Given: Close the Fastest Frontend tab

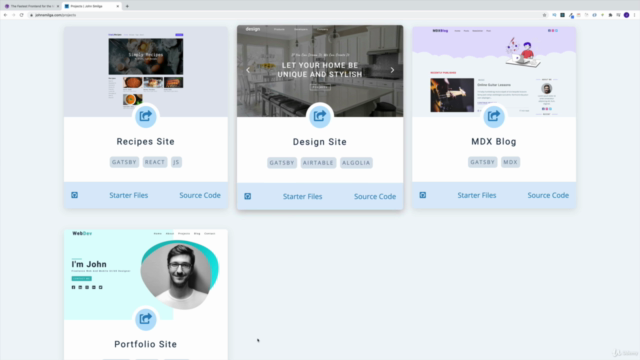Looking at the screenshot, I should coord(58,6).
